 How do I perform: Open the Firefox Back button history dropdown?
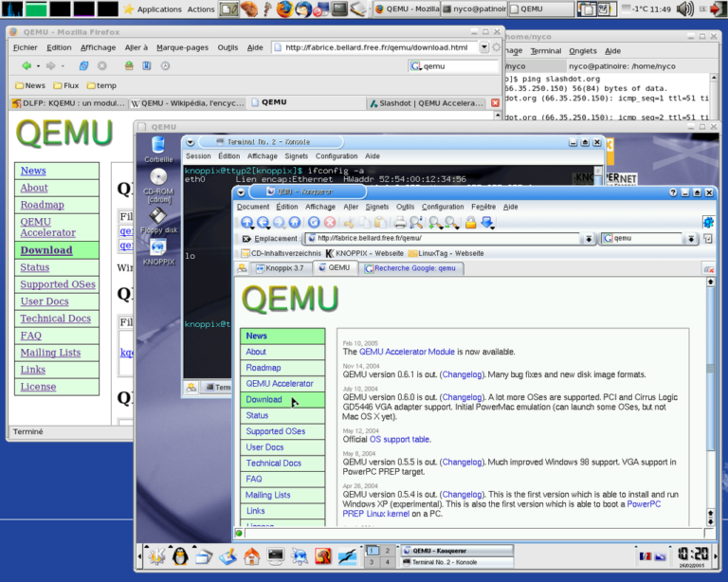38,66
